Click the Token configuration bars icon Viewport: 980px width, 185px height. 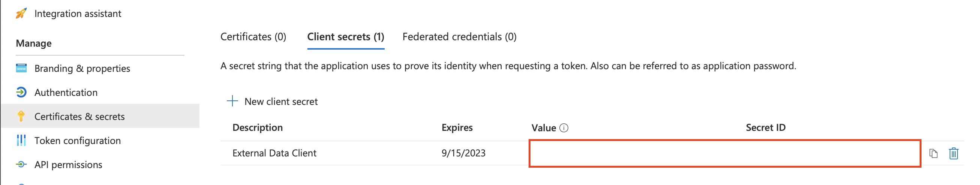click(x=21, y=140)
